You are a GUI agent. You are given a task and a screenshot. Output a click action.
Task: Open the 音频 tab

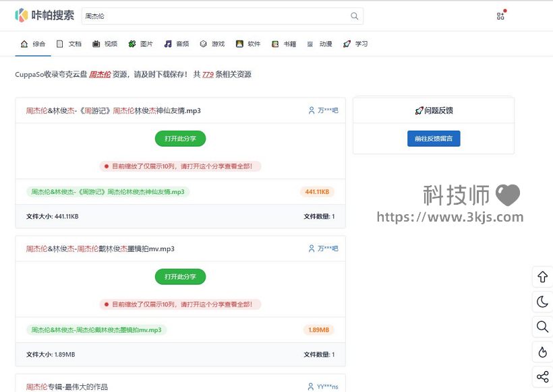point(177,44)
